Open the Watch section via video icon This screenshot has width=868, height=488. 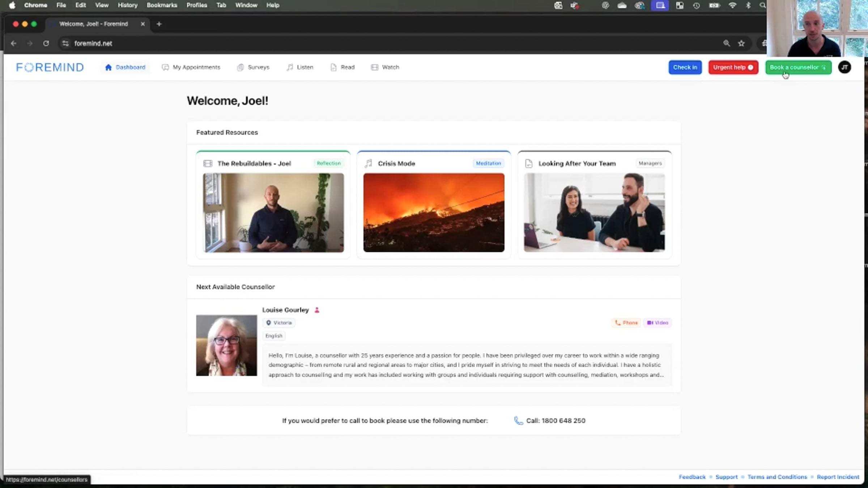[x=374, y=67]
